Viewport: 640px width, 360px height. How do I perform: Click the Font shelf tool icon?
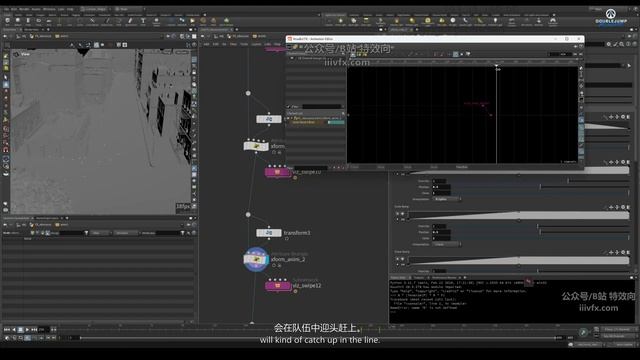tap(143, 21)
